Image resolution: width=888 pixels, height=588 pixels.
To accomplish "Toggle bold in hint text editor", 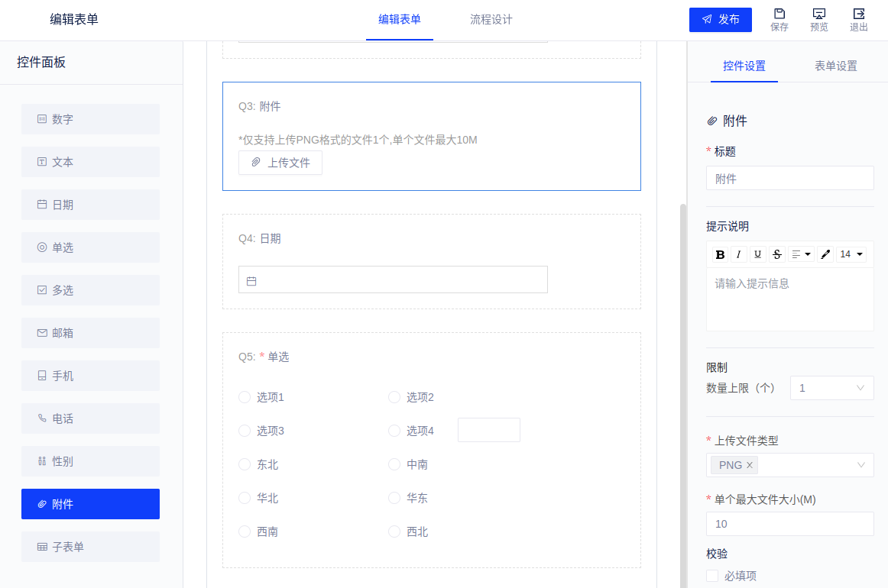I will point(720,254).
